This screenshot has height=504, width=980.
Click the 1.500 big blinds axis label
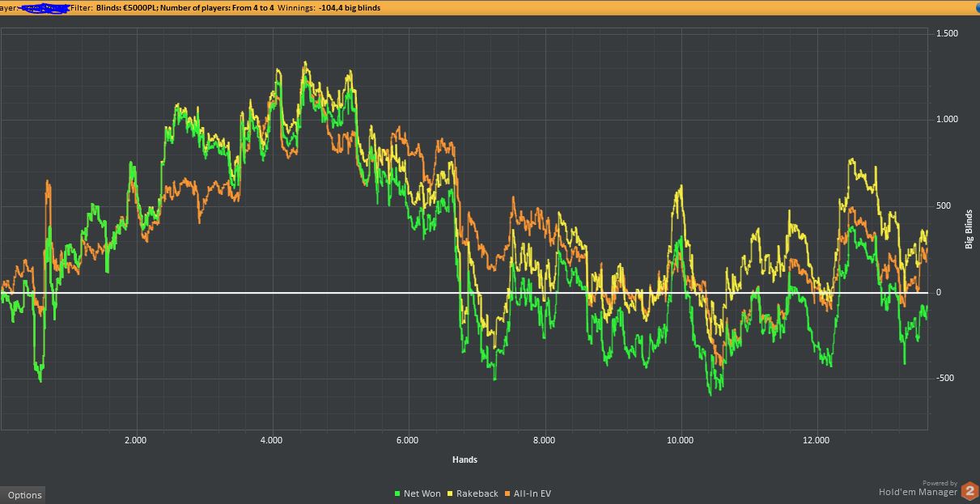pos(947,33)
